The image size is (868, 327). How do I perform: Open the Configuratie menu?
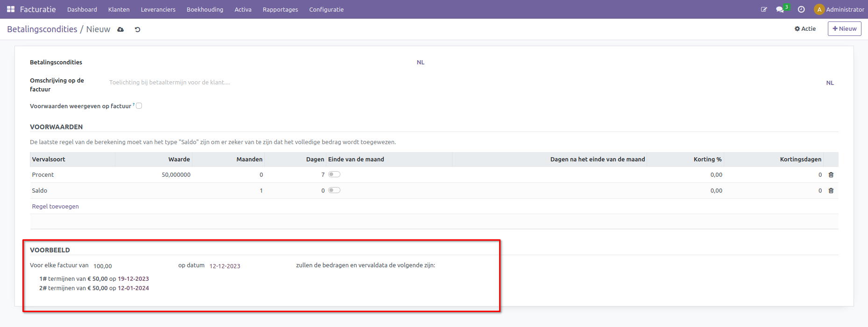pyautogui.click(x=326, y=9)
